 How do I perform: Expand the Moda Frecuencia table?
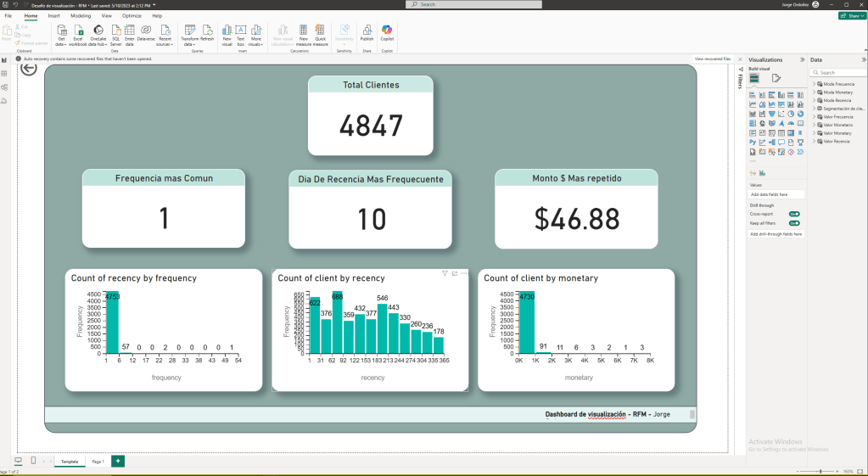[814, 84]
